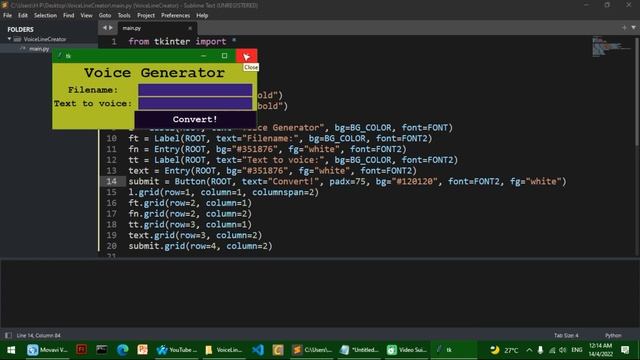
Task: Switch ENG input language indicator
Action: [577, 350]
